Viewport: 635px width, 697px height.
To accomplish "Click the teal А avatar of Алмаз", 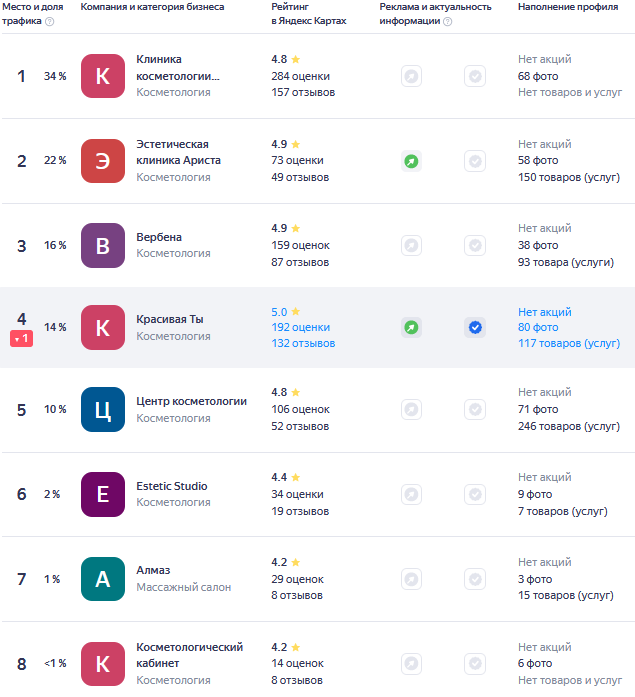I will [103, 579].
